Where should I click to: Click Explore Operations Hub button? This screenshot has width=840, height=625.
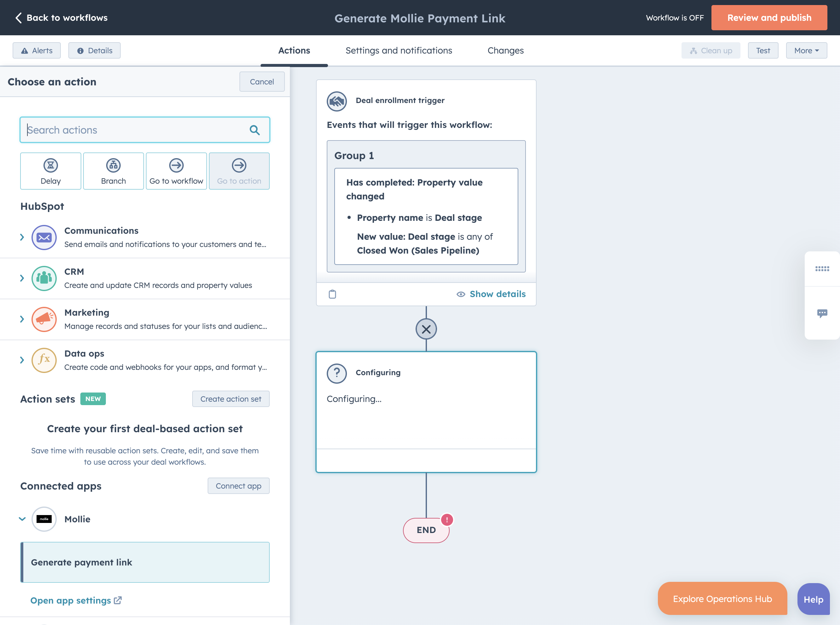coord(722,599)
